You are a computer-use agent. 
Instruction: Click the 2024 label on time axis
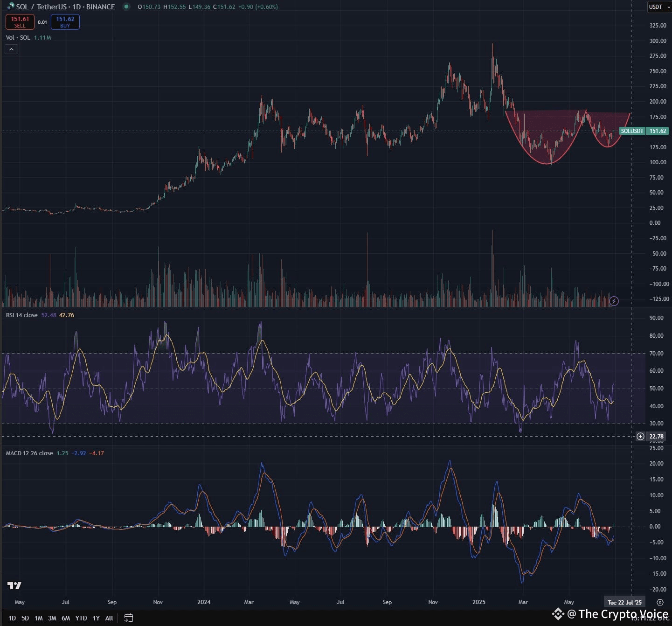tap(204, 602)
